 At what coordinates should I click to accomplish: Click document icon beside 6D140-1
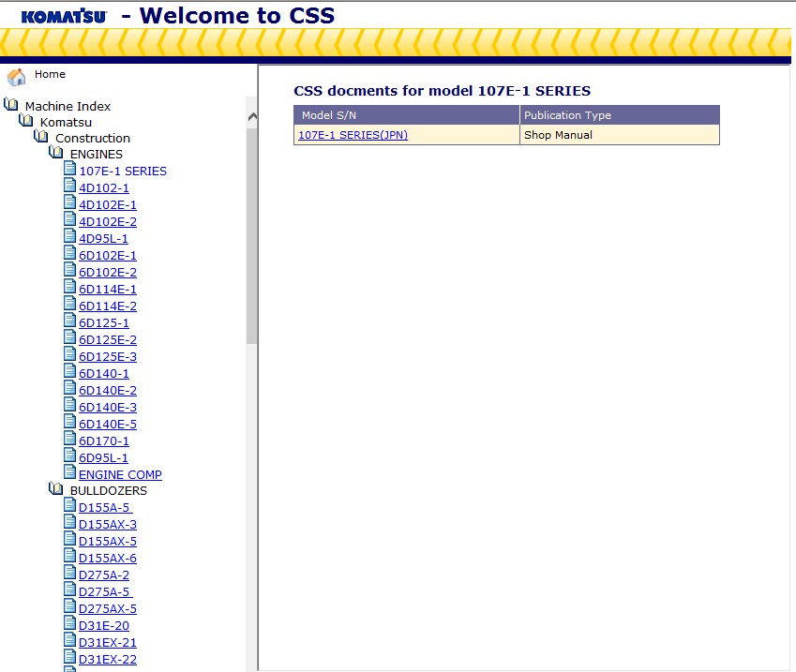coord(70,370)
